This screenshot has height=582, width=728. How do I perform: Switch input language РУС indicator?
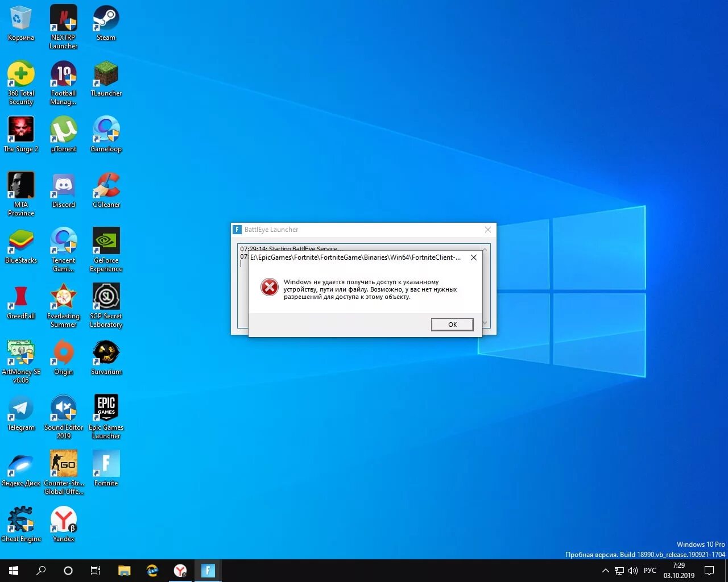[x=650, y=571]
